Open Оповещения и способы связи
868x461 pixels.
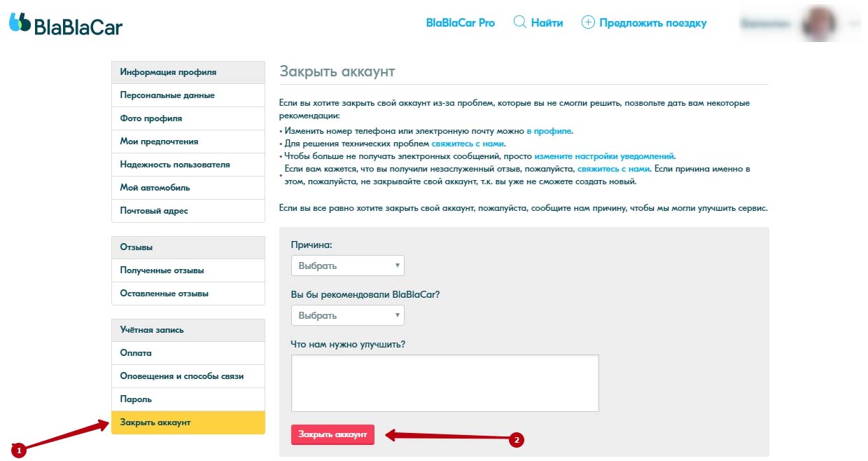[188, 376]
